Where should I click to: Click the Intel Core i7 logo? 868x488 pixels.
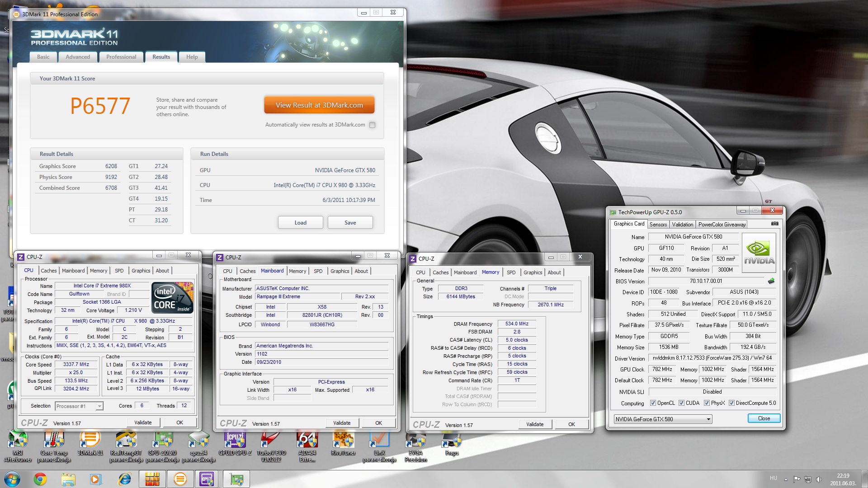173,297
